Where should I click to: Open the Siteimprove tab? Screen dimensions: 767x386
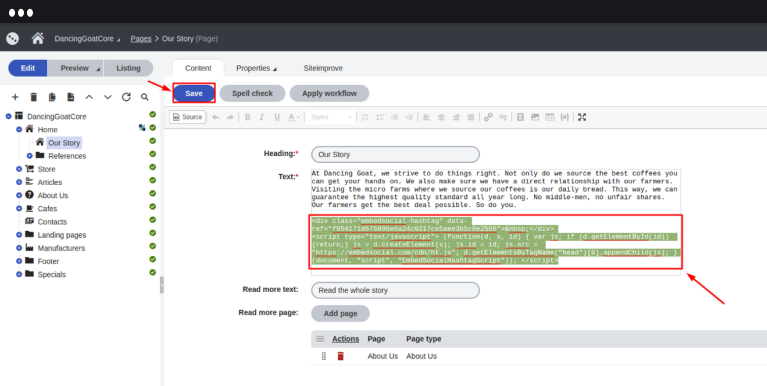[323, 68]
